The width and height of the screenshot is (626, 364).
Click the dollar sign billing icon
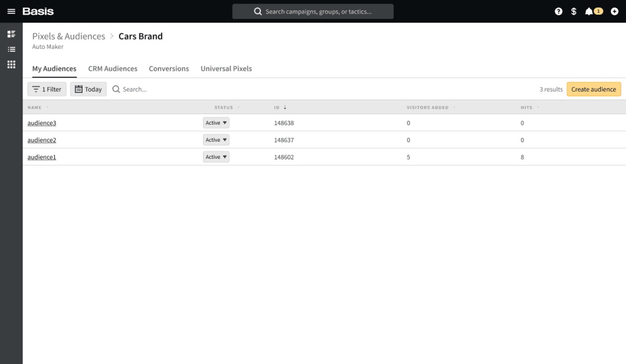tap(573, 12)
